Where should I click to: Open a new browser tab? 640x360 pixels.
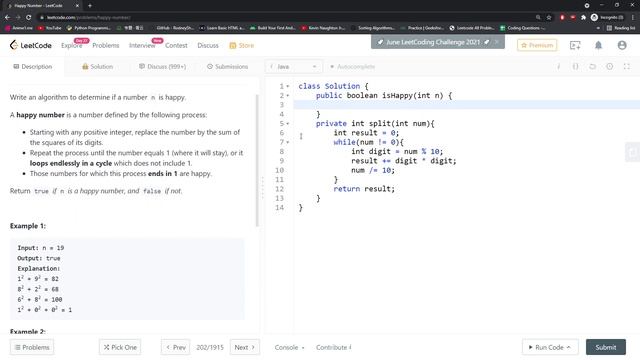90,6
